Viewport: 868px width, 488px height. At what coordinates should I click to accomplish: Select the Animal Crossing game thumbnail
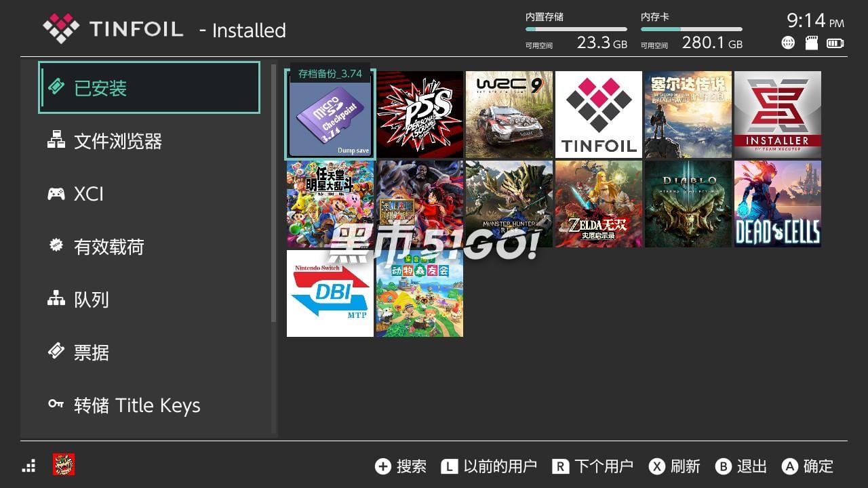(x=420, y=293)
